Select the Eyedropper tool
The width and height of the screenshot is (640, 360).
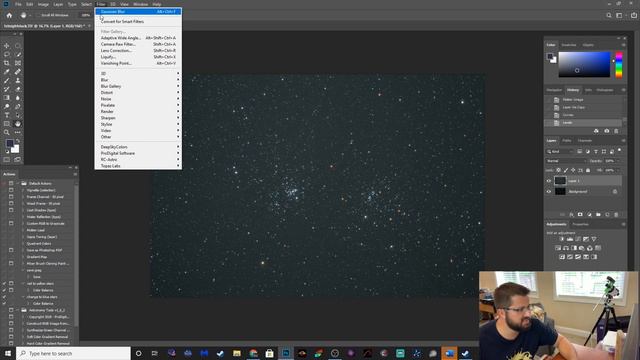tap(7, 72)
